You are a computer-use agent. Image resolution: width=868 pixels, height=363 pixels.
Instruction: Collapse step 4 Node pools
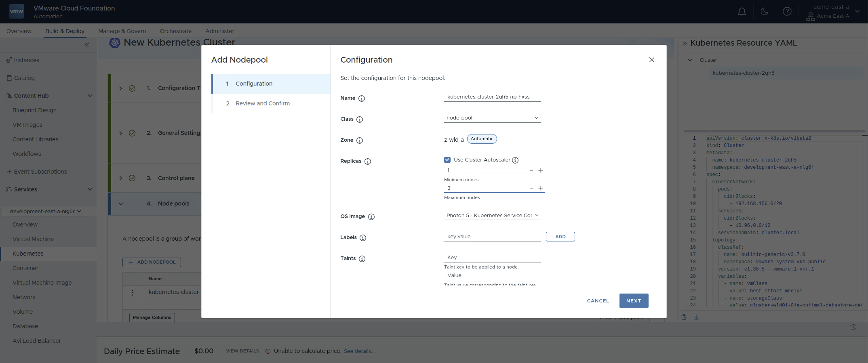[x=121, y=204]
